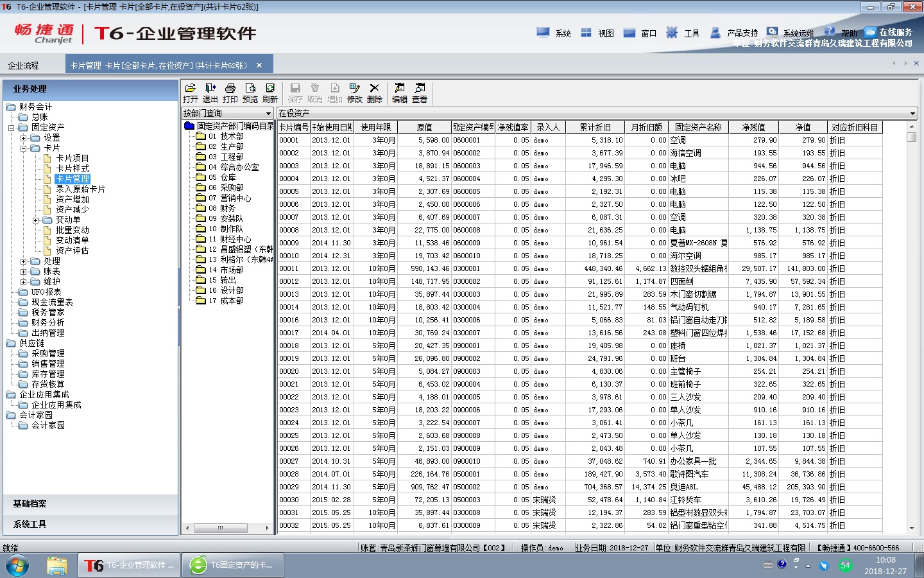This screenshot has width=924, height=578.
Task: Click the 原值 column header
Action: click(x=424, y=128)
